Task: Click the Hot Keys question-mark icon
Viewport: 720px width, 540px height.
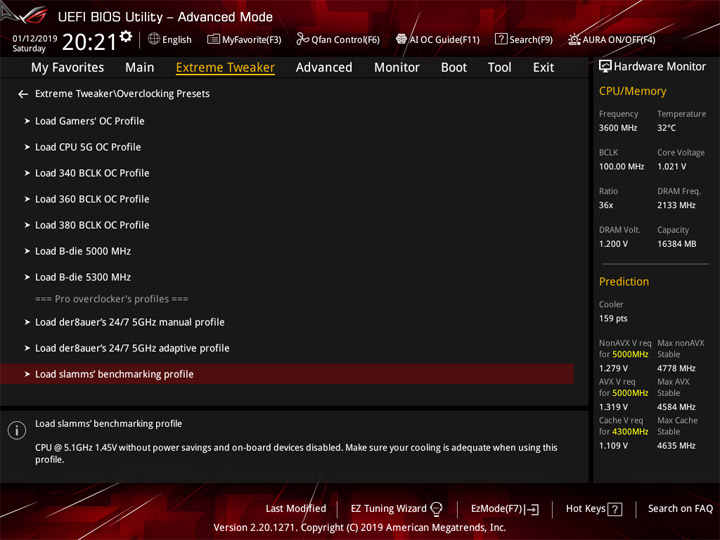Action: 615,509
